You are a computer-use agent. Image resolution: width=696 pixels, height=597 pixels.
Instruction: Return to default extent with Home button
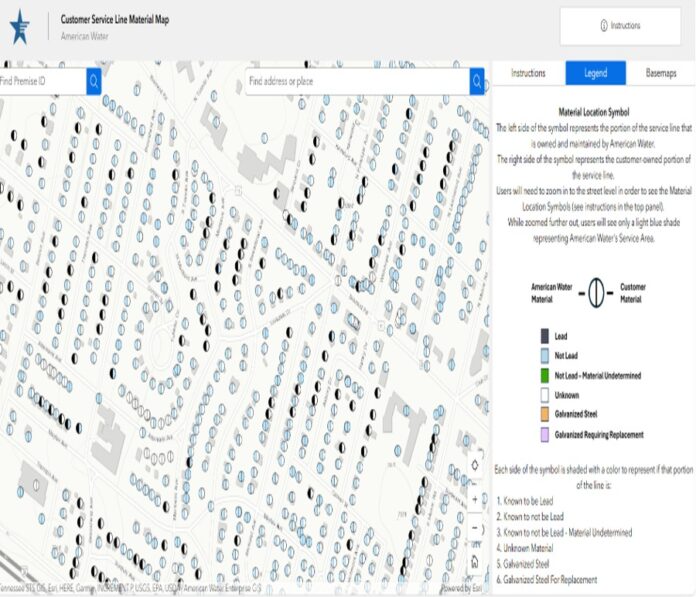pos(475,561)
